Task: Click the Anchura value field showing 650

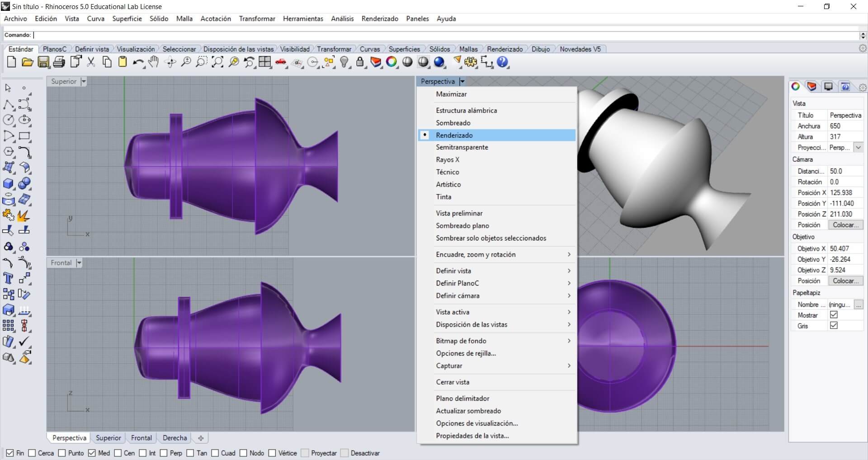Action: pos(845,126)
